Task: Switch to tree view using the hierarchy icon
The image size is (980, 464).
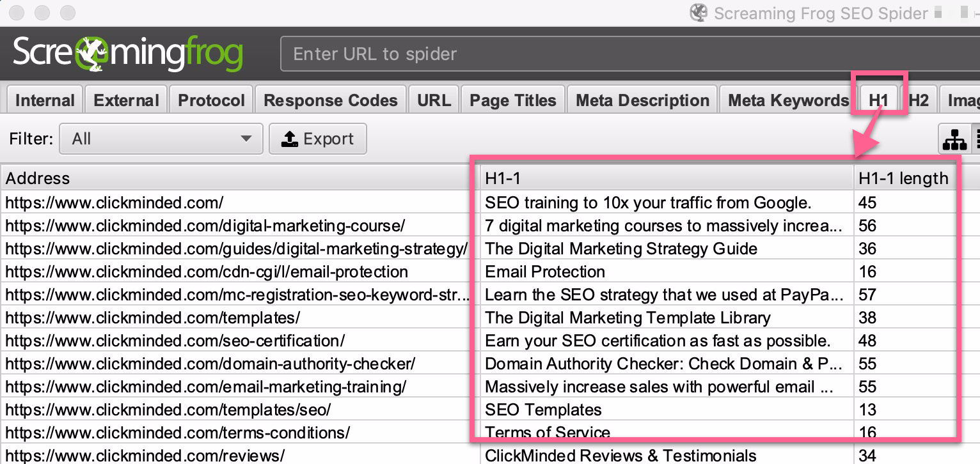Action: coord(953,139)
